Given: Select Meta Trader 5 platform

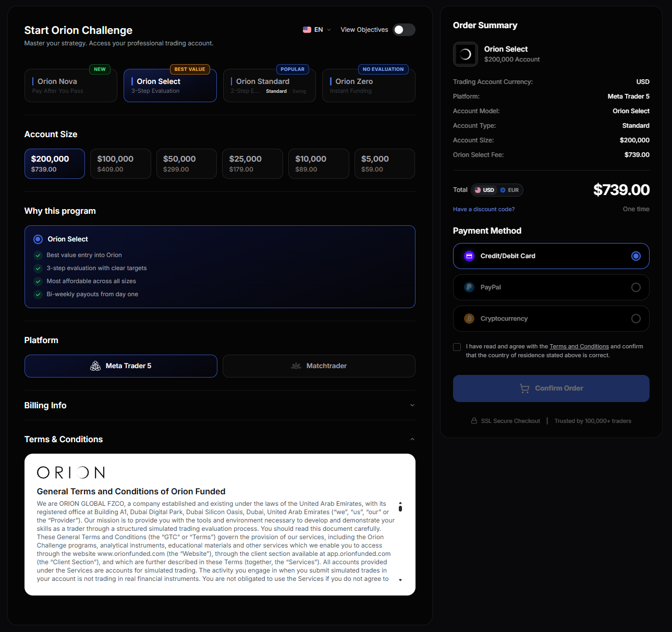Looking at the screenshot, I should tap(121, 366).
